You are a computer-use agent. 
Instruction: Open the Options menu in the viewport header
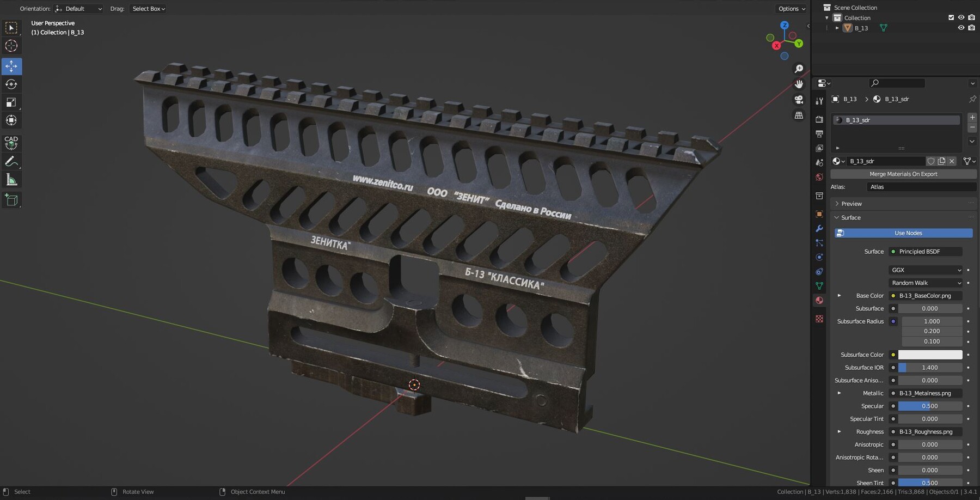point(791,9)
